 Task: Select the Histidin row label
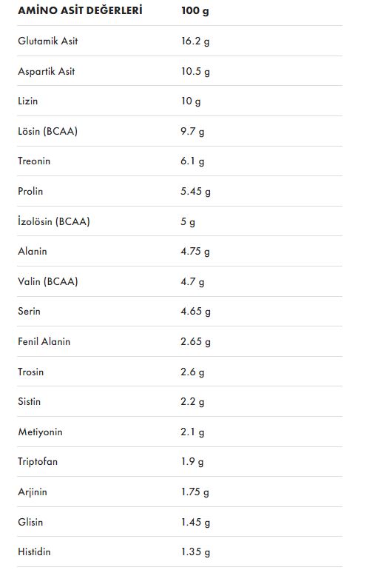34,551
